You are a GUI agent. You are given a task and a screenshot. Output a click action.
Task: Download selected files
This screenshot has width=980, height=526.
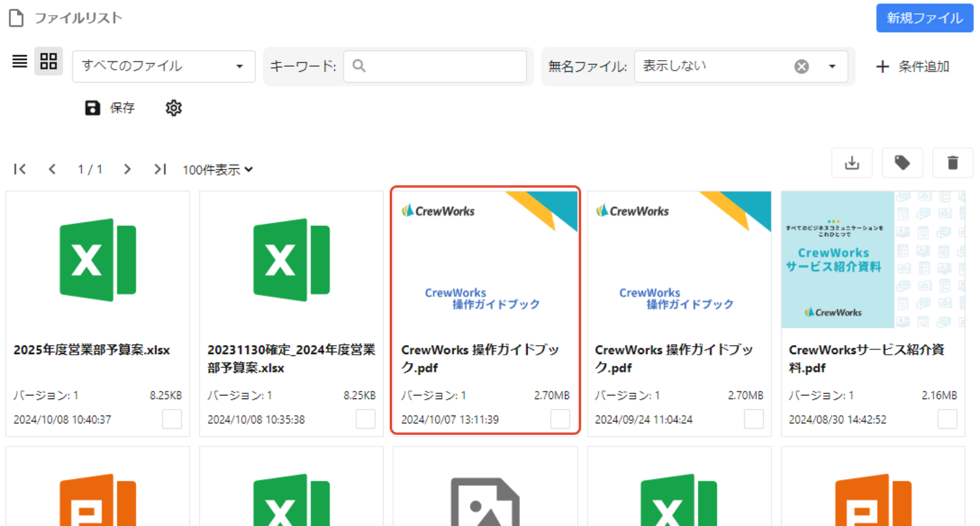pyautogui.click(x=852, y=163)
